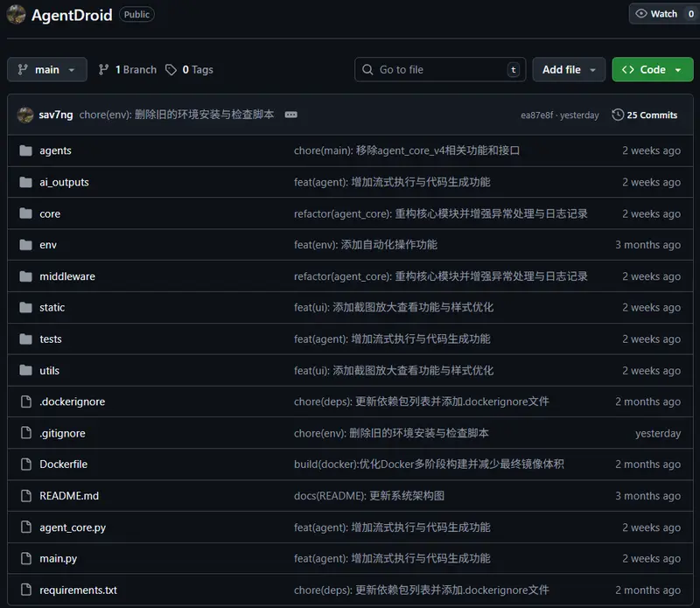Click the Go to file search field
Viewport: 700px width, 608px height.
[x=440, y=70]
